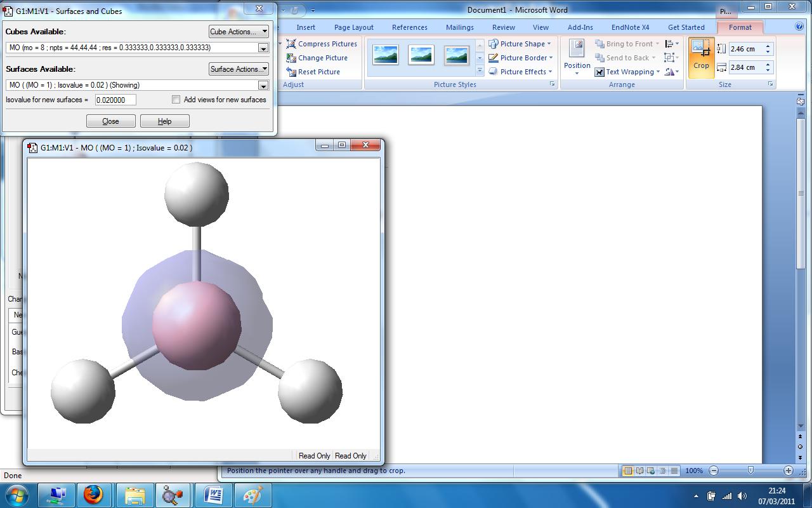
Task: Open the Surface Actions dropdown
Action: pos(239,69)
